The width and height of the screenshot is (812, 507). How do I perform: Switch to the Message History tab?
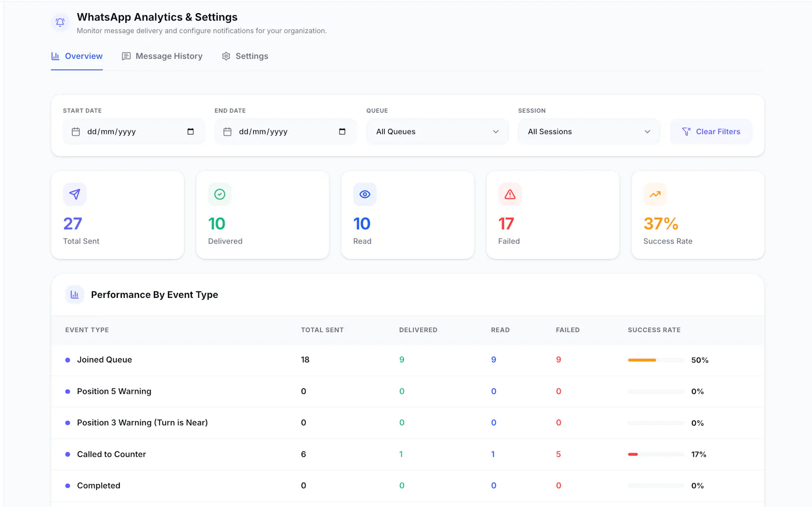coord(162,56)
